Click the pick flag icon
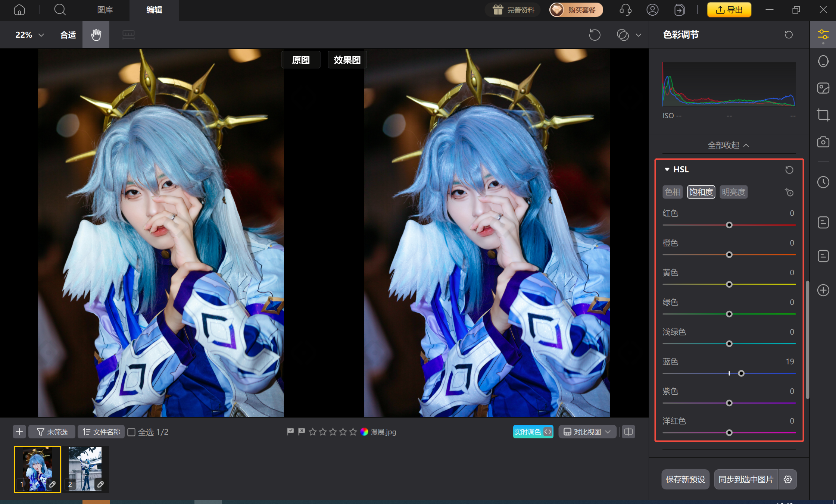Viewport: 836px width, 504px height. (290, 432)
